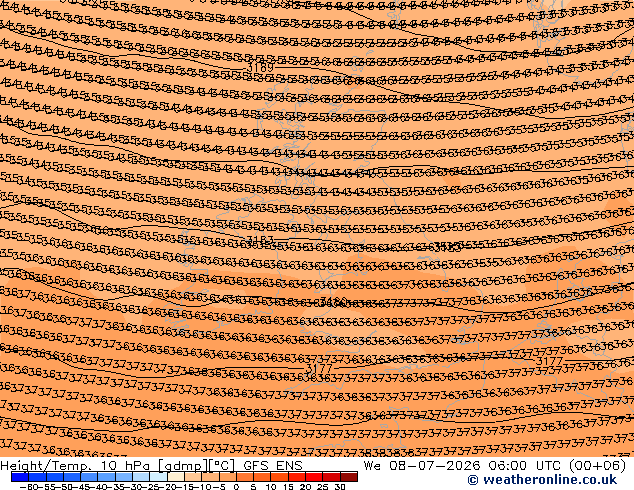Click the 'GFS ENS' model label
Viewport: 634px width, 490px height.
[273, 466]
